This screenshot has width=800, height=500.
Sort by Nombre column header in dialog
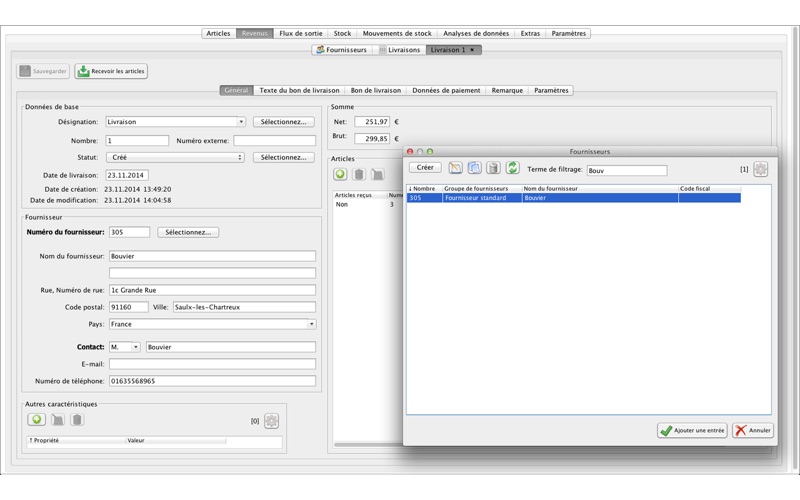pyautogui.click(x=424, y=189)
